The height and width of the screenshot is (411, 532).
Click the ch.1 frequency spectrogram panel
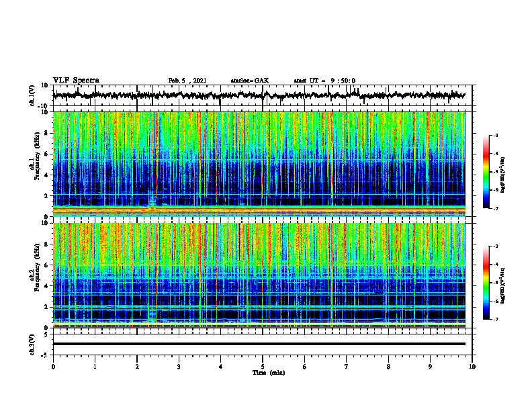(259, 164)
